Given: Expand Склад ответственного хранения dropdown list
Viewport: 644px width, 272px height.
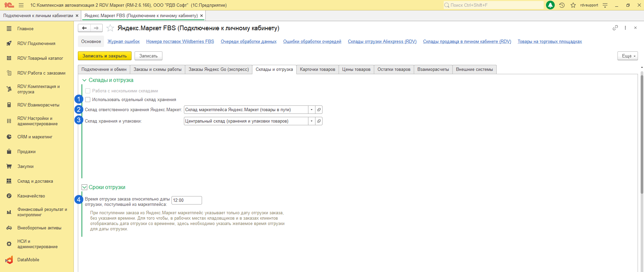Looking at the screenshot, I should pos(311,110).
